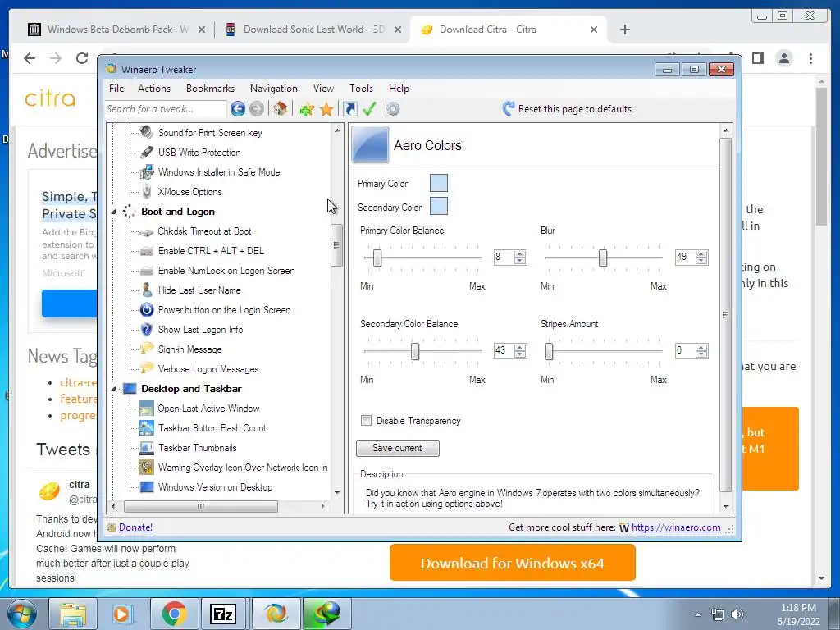This screenshot has width=840, height=630.
Task: Open the https://winaero.com link
Action: pyautogui.click(x=676, y=527)
